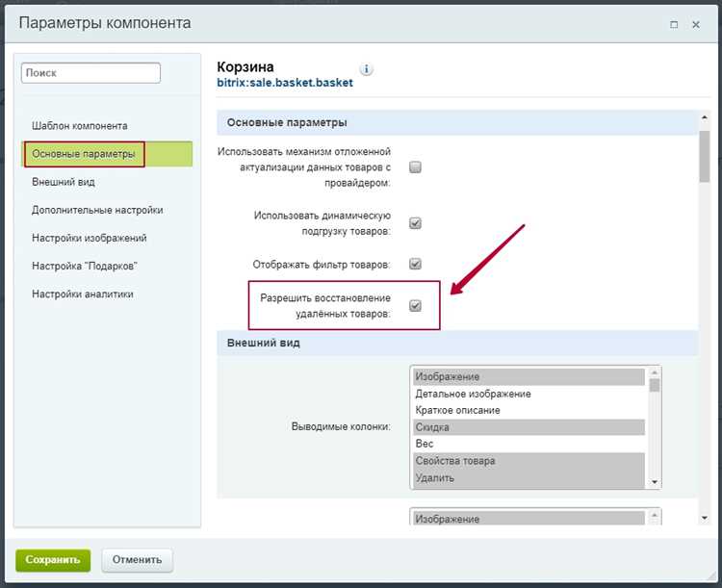The height and width of the screenshot is (588, 722).
Task: Maximize the Параметры компонента dialog
Action: [x=674, y=24]
